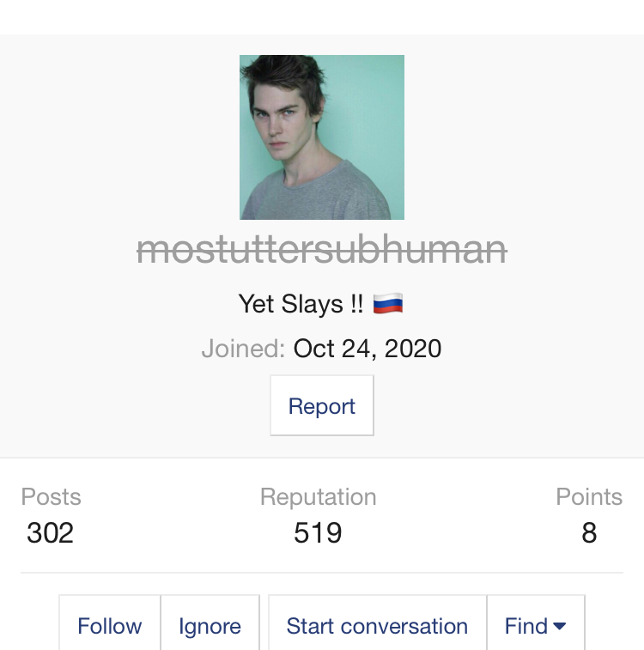
Task: View the user's 302 posts count
Action: [50, 532]
